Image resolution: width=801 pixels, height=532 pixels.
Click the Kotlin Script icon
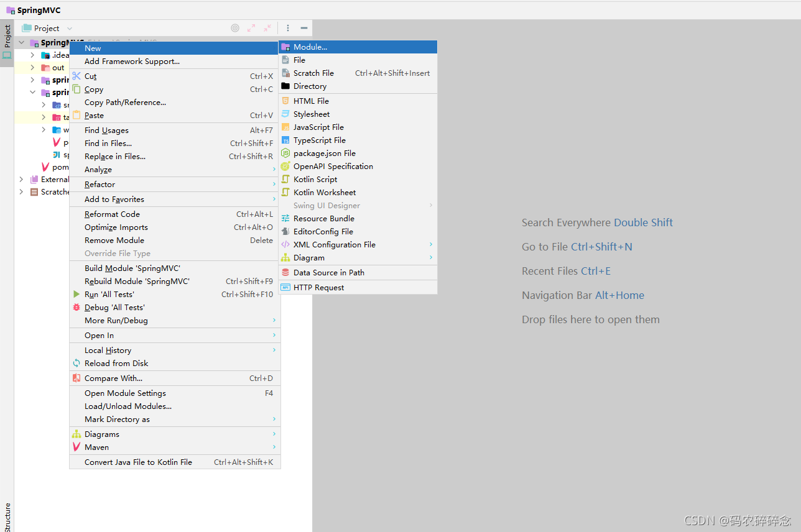(285, 179)
